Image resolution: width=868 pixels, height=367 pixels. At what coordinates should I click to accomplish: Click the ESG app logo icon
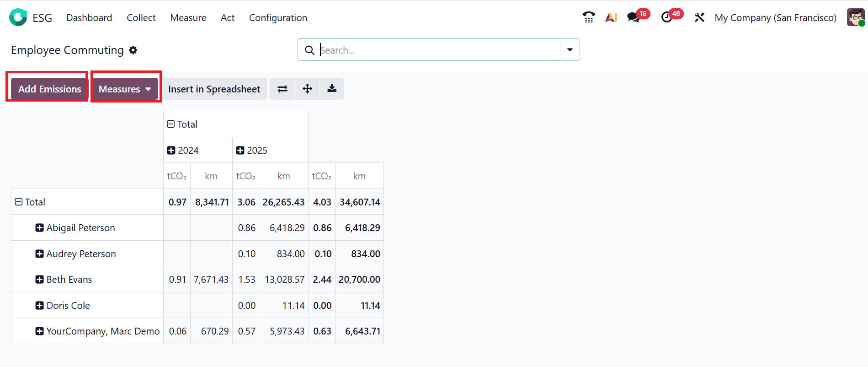(18, 17)
